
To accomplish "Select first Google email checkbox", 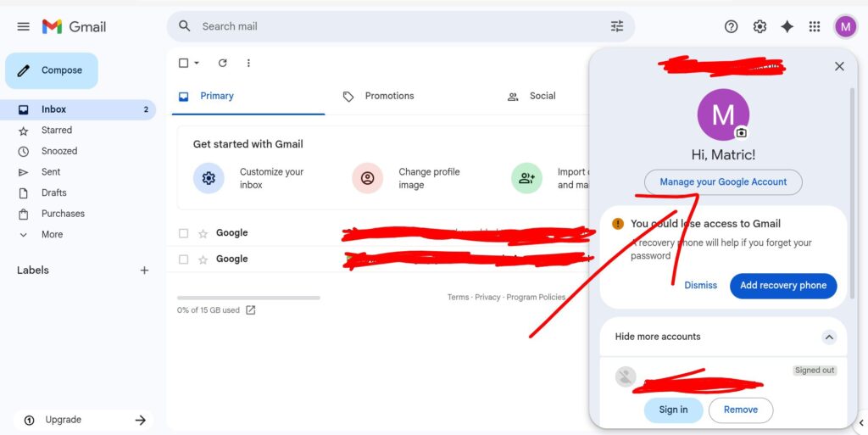I will [184, 233].
